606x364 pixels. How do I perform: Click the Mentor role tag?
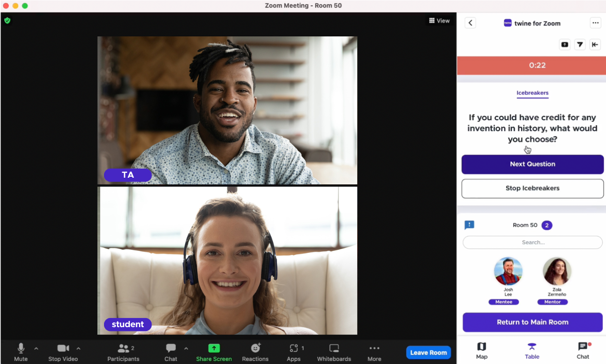pyautogui.click(x=553, y=302)
